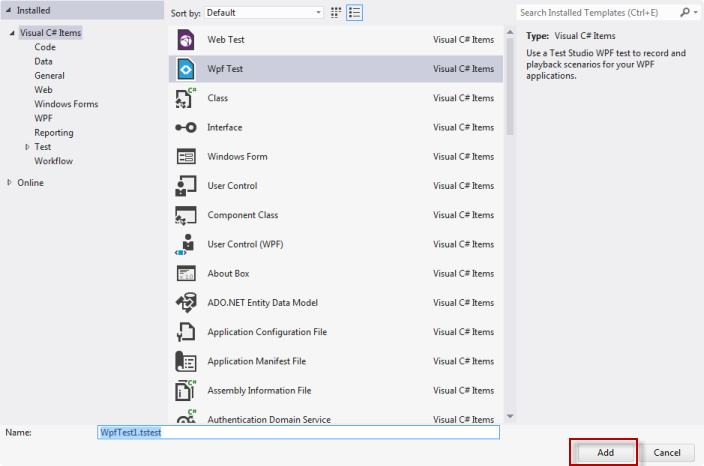Image resolution: width=704 pixels, height=466 pixels.
Task: Select the Data category
Action: [x=43, y=62]
